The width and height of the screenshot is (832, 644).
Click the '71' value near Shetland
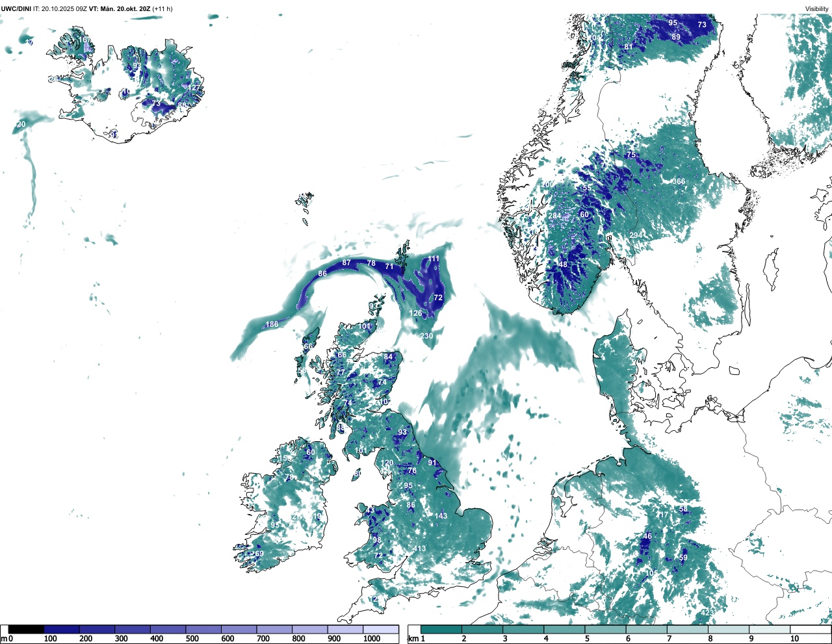389,266
